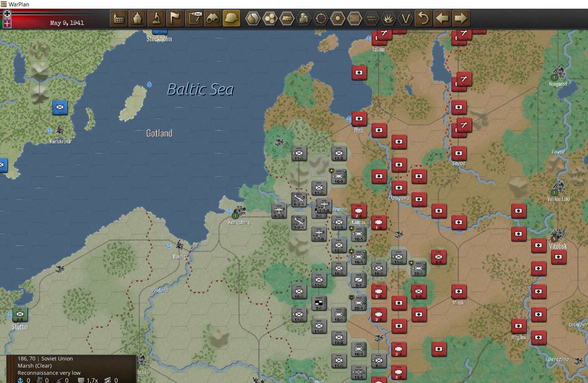Click the Novgorod city icon

[x=559, y=72]
